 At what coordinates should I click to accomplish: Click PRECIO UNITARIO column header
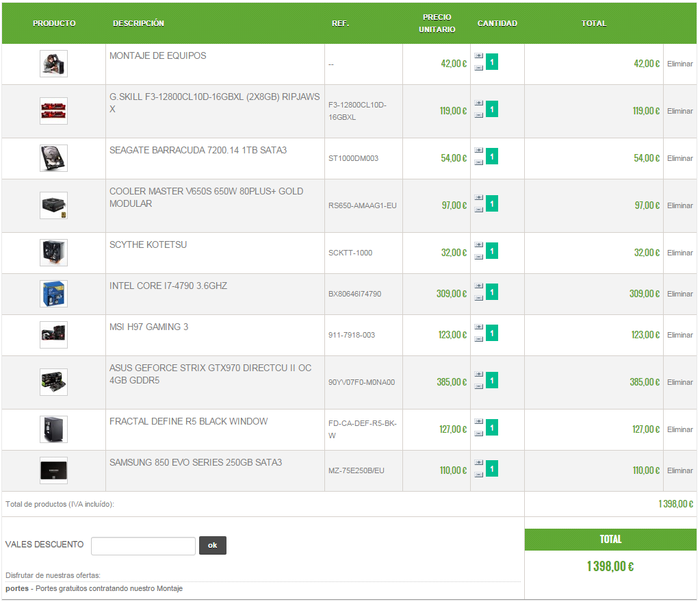(x=437, y=24)
